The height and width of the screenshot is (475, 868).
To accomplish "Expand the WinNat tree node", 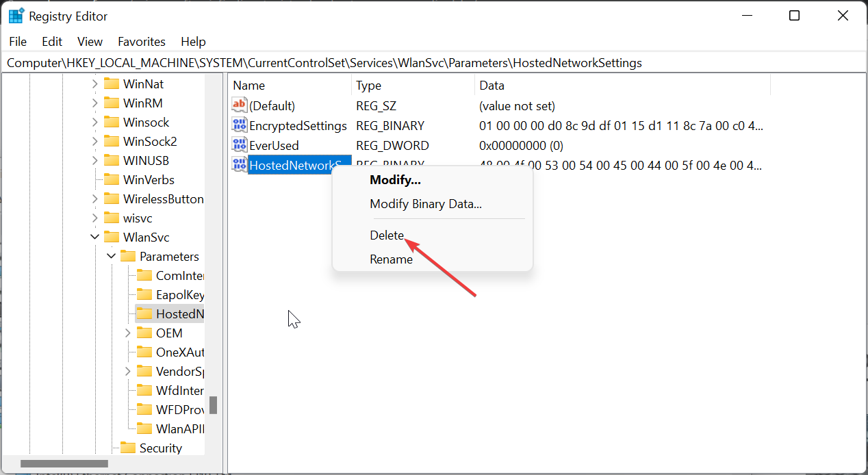I will tap(95, 84).
